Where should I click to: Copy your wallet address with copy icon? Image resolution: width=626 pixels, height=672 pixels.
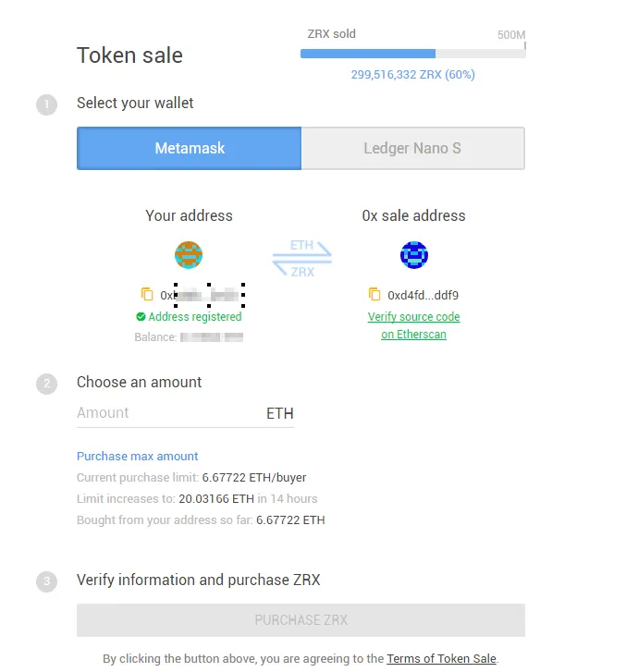147,295
